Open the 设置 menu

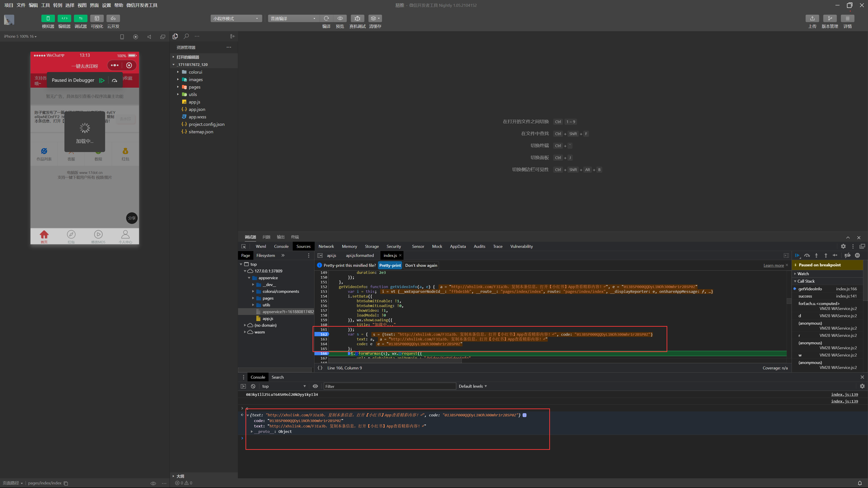click(x=106, y=5)
